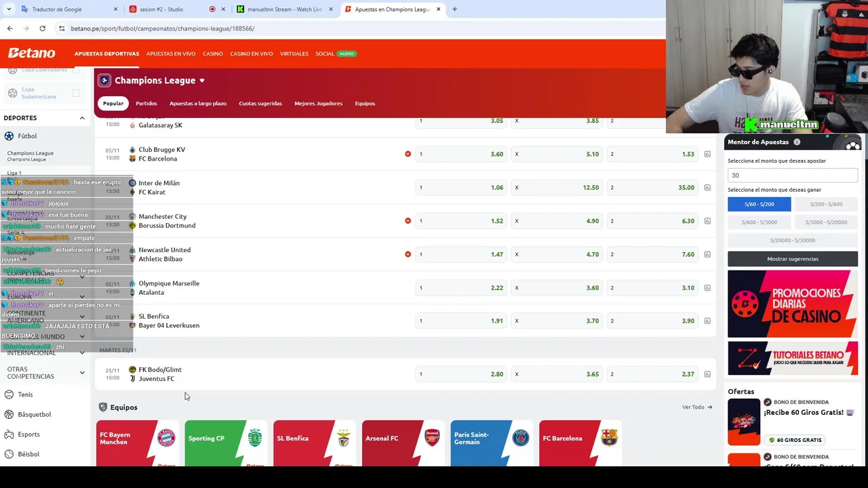
Task: Select S/60 - S/200 winning range
Action: coord(759,204)
